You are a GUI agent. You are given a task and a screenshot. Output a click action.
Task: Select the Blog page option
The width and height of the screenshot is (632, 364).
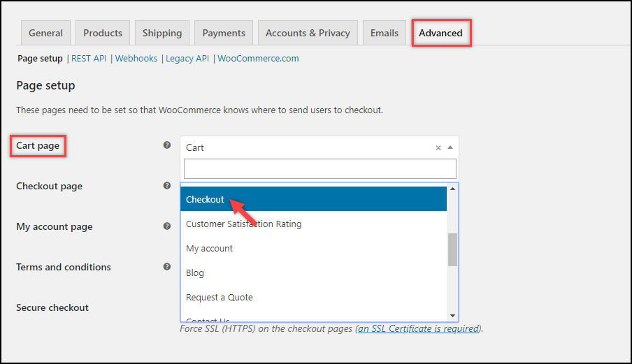[x=314, y=273]
